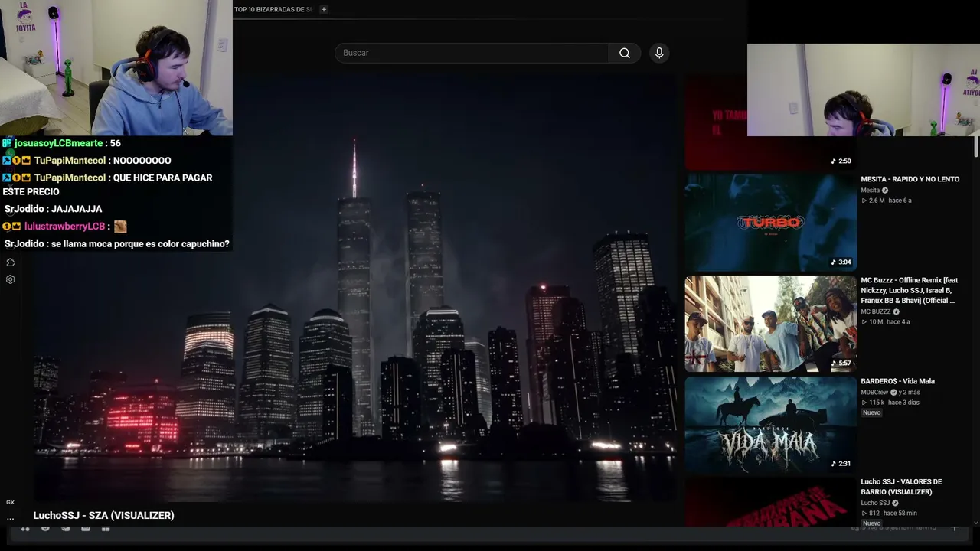
Task: Open MESITA - RAPIDO Y NO LENTO title
Action: coord(910,179)
